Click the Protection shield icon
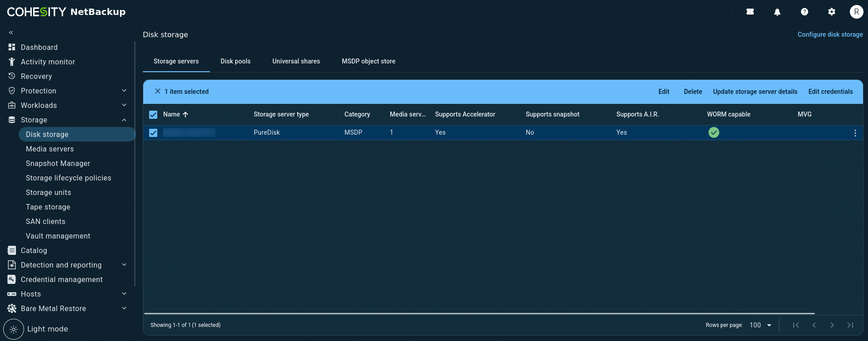The height and width of the screenshot is (341, 868). pyautogui.click(x=12, y=91)
